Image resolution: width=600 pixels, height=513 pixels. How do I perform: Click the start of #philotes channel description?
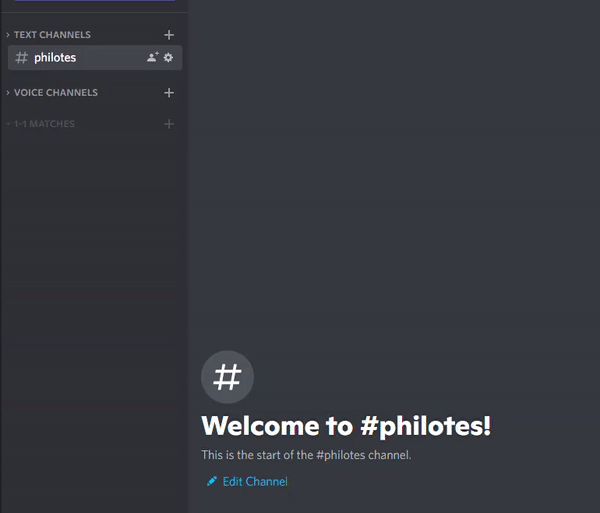tap(306, 455)
